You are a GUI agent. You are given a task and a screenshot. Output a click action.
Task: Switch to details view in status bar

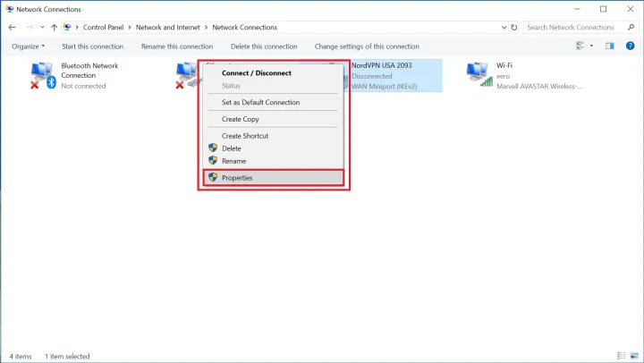pyautogui.click(x=622, y=356)
